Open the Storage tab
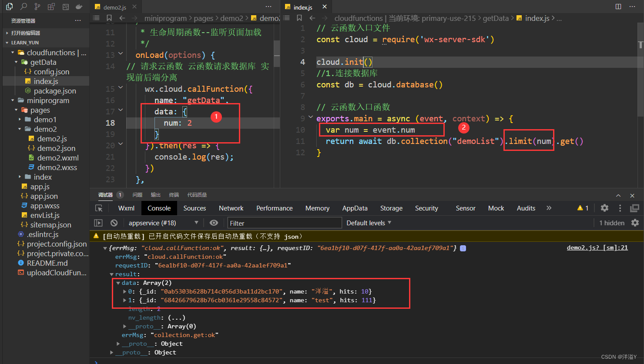Image resolution: width=644 pixels, height=364 pixels. coord(391,208)
